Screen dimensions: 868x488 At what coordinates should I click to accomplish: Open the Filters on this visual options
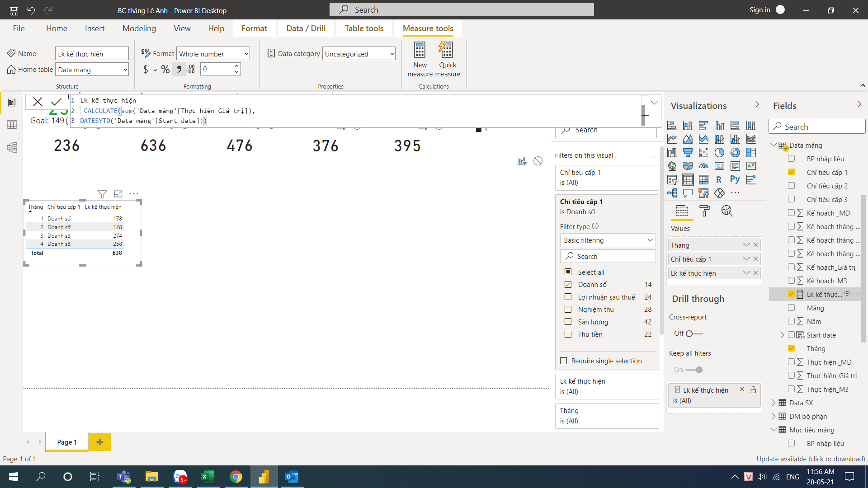tap(653, 156)
